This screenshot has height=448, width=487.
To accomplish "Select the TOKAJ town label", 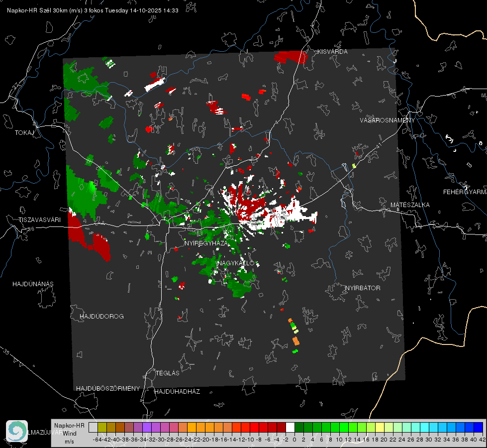I will pyautogui.click(x=24, y=133).
